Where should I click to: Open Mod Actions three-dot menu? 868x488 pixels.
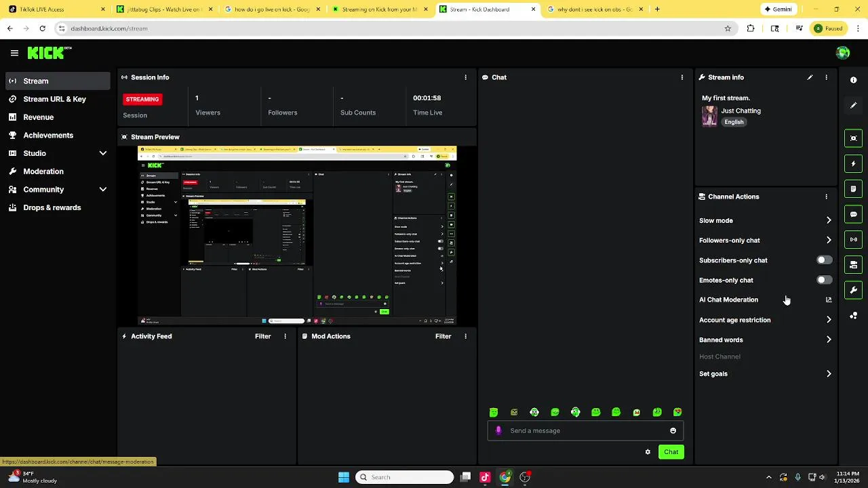click(x=465, y=336)
